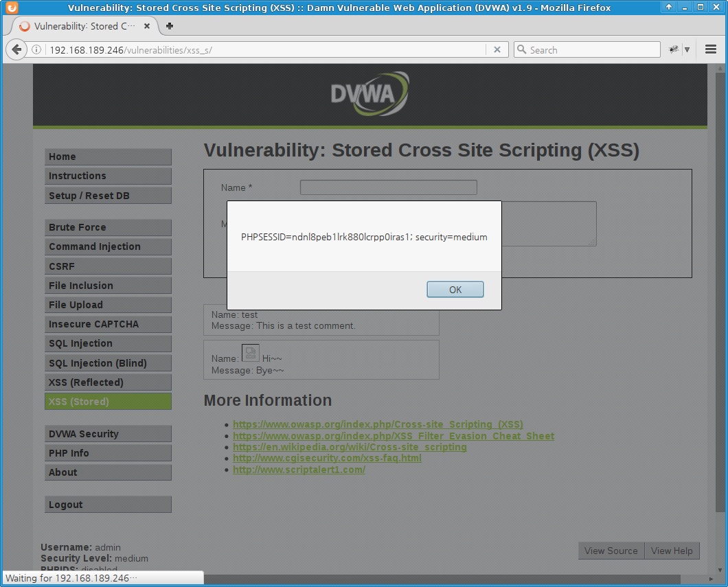Open DVWA Security settings

click(x=109, y=434)
